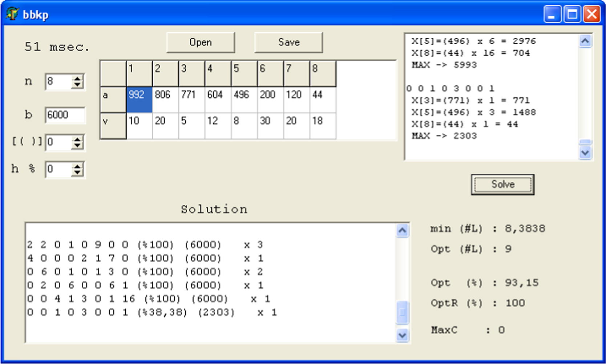606x364 pixels.
Task: Click down arrow of Solution list scrollbar
Action: pyautogui.click(x=402, y=335)
